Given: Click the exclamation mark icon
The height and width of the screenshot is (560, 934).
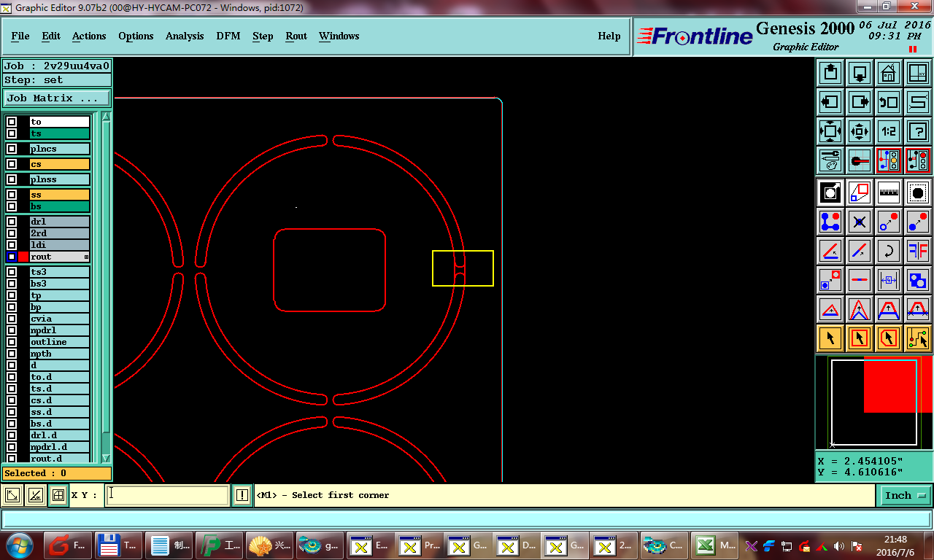Looking at the screenshot, I should [x=242, y=495].
